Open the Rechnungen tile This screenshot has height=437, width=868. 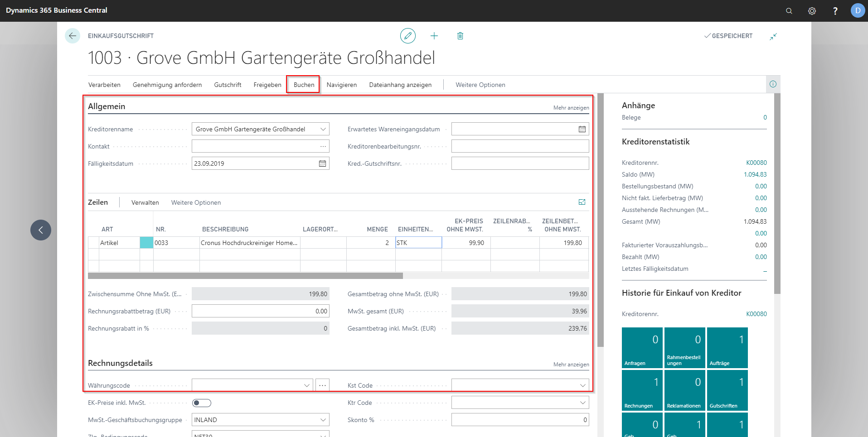642,390
